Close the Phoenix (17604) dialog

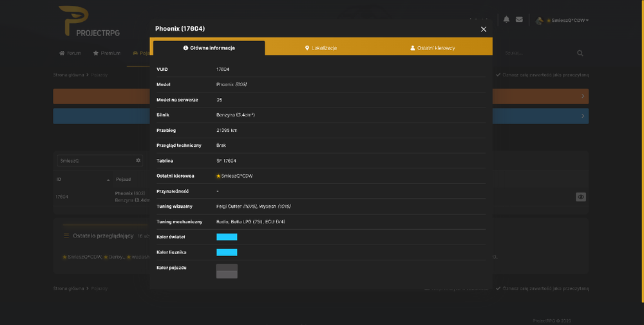point(484,29)
